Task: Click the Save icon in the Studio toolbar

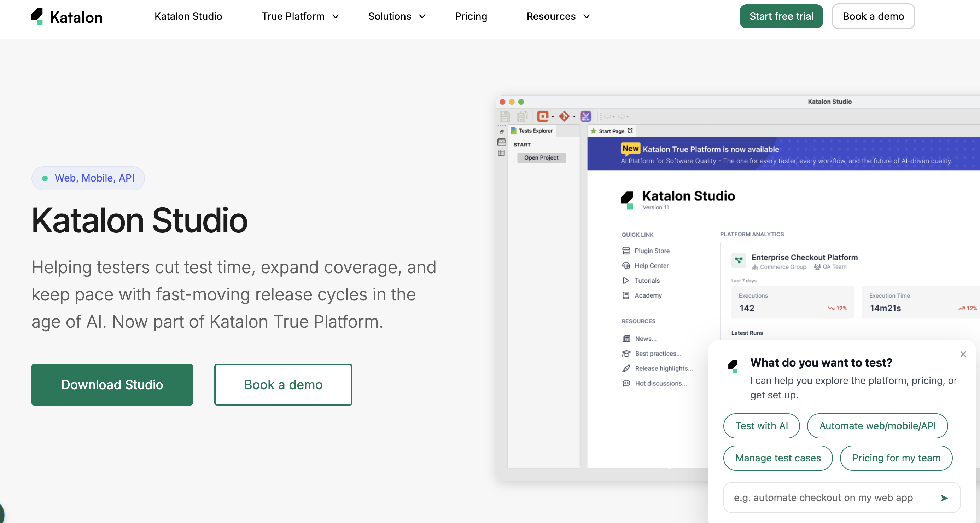Action: 504,116
